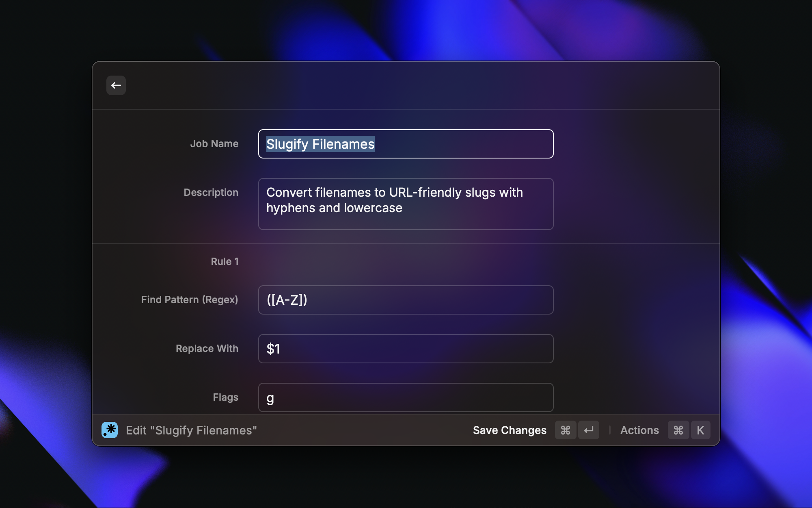Click the Flags input field

point(406,397)
